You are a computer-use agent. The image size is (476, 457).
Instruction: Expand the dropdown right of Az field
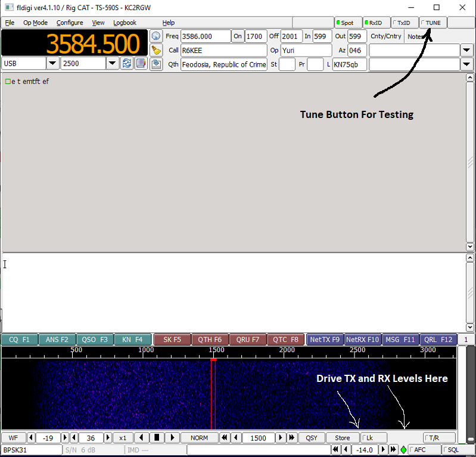click(x=466, y=51)
